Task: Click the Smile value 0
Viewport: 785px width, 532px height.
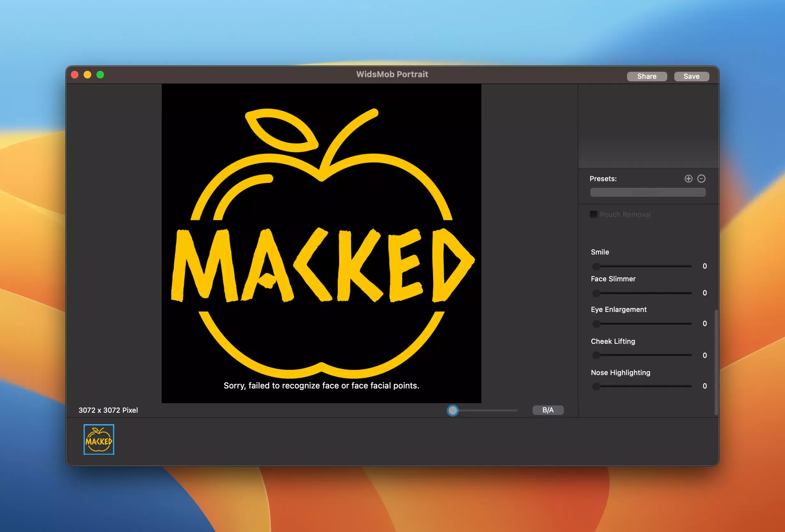Action: click(x=704, y=266)
